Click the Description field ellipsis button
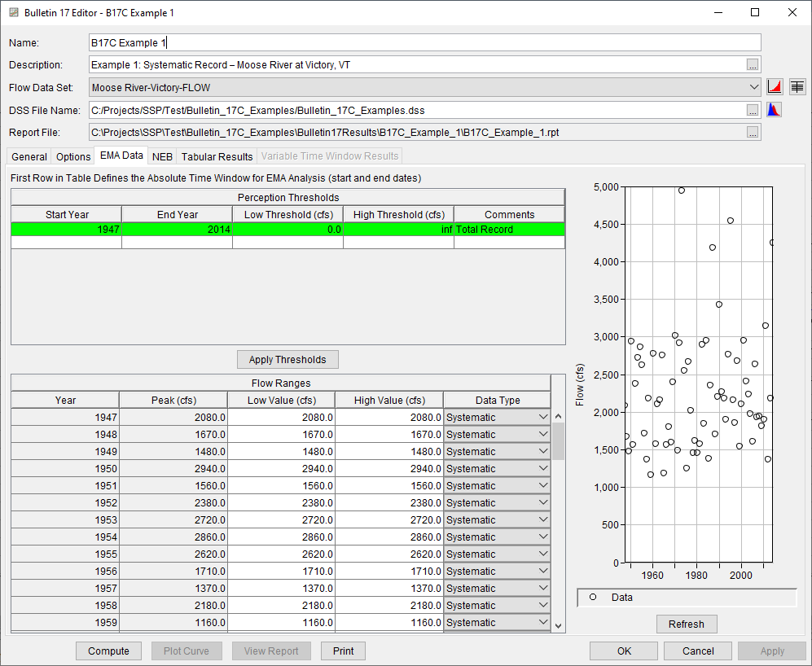 pyautogui.click(x=753, y=65)
